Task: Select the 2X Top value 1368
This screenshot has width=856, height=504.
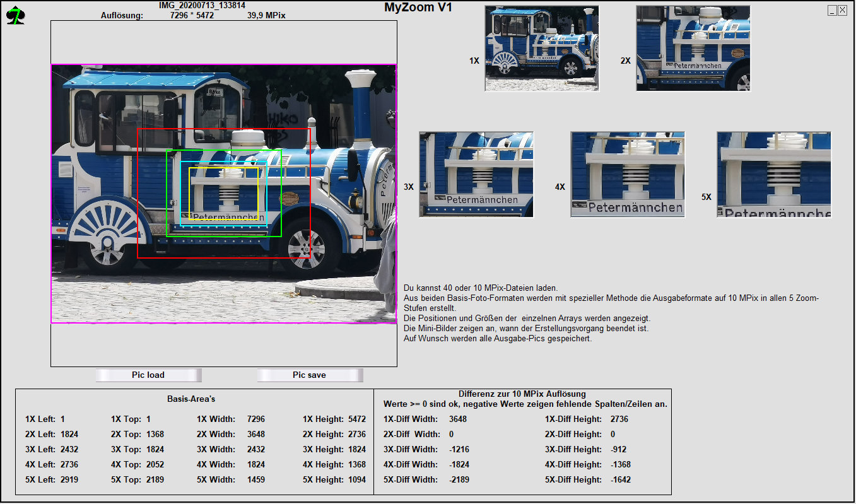Action: point(155,435)
